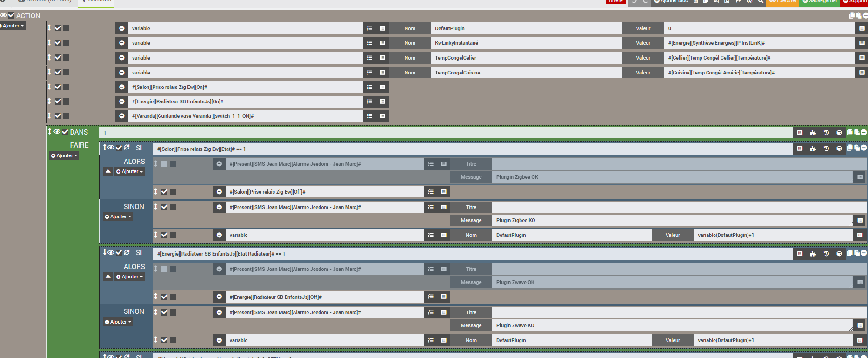Image resolution: width=868 pixels, height=358 pixels.
Task: Open Ajouter dropdown in ALORS of Zigbee SI block
Action: click(130, 172)
